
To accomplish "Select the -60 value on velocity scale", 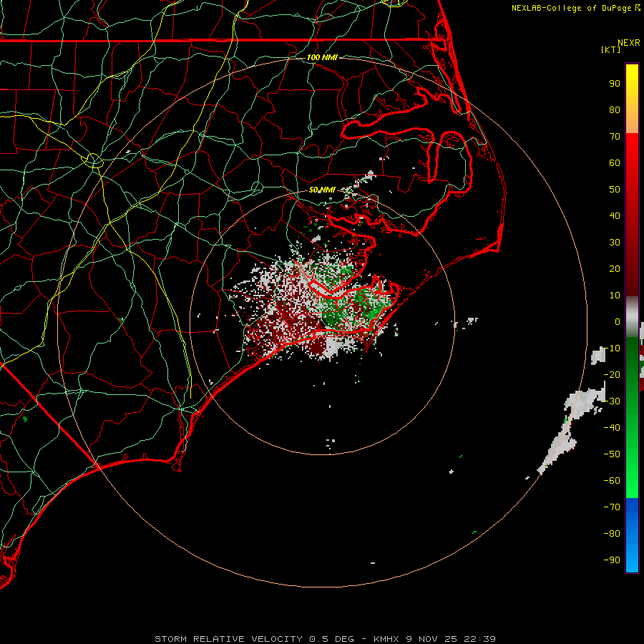I will [x=612, y=481].
